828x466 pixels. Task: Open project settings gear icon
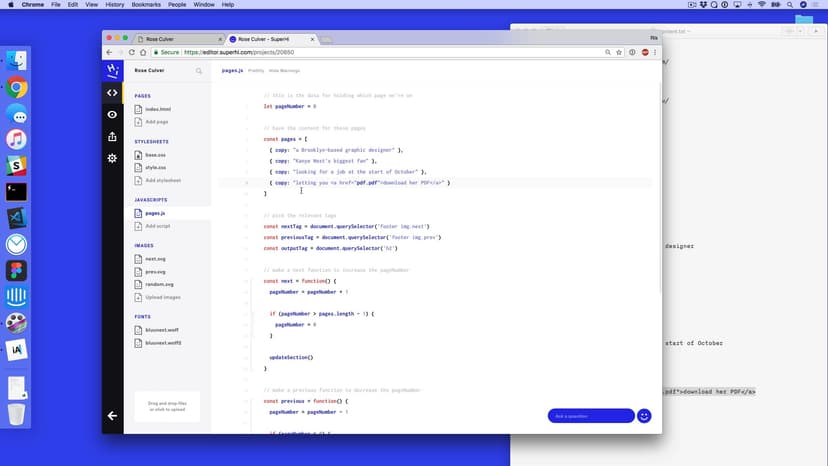pos(112,158)
